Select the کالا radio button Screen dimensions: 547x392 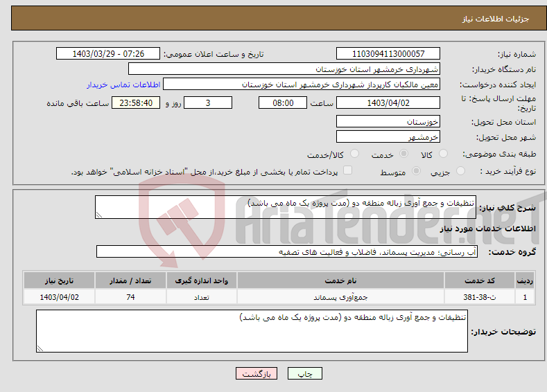(443, 154)
